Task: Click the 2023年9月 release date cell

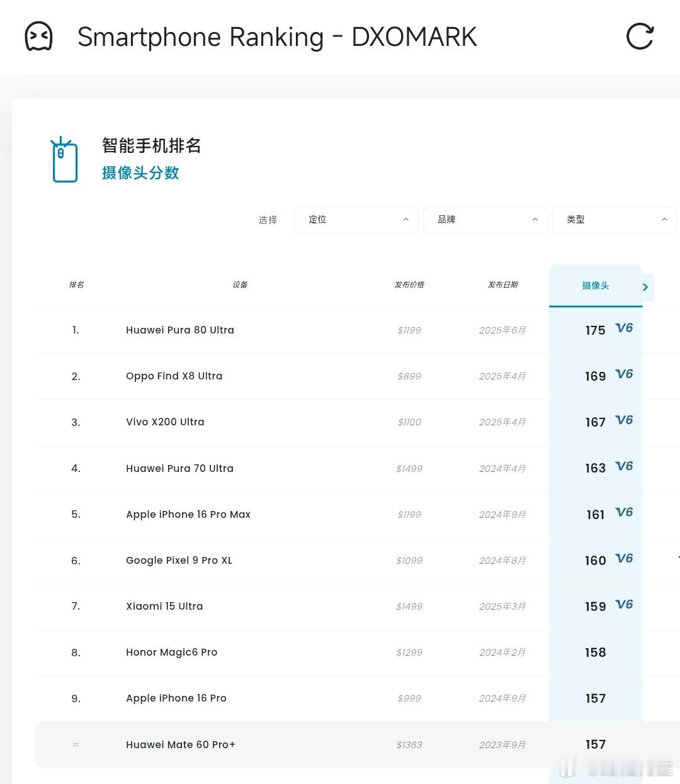Action: (x=502, y=745)
